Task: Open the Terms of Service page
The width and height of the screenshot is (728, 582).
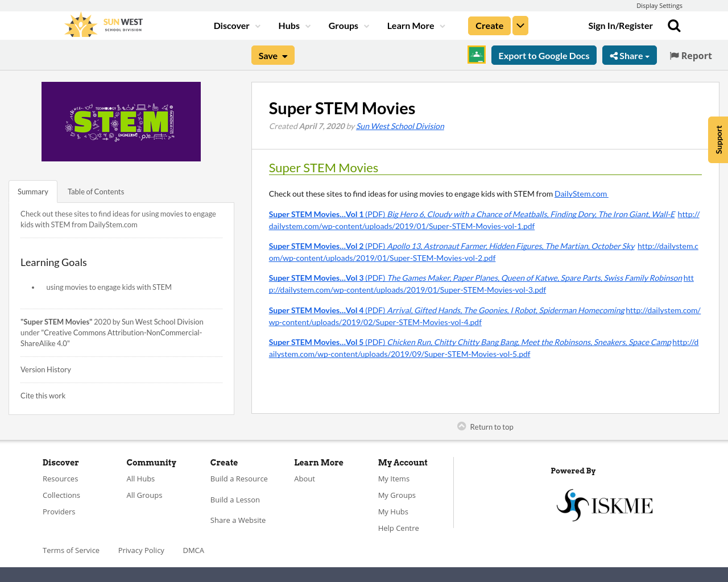Action: [x=71, y=550]
